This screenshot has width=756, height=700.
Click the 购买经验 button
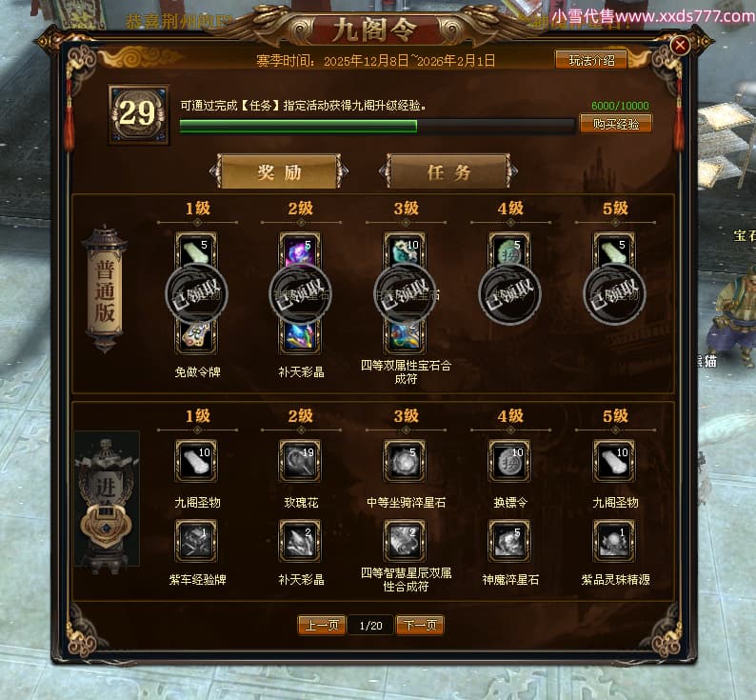click(616, 124)
